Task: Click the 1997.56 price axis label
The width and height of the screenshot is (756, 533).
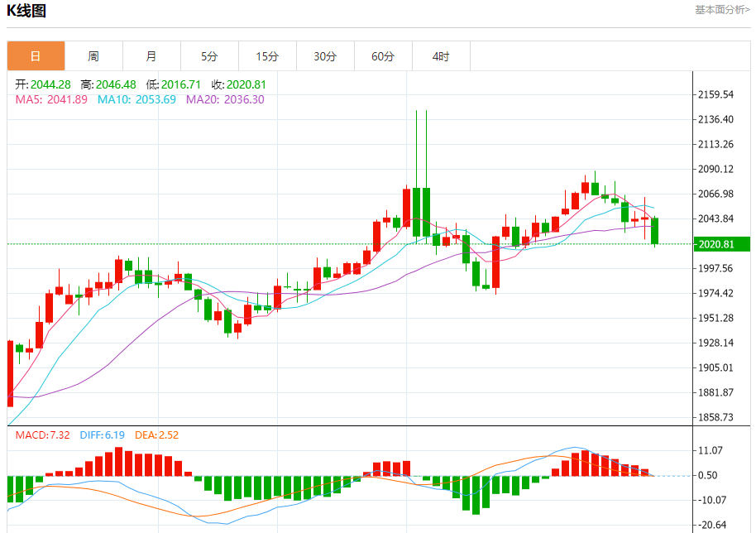Action: 716,268
